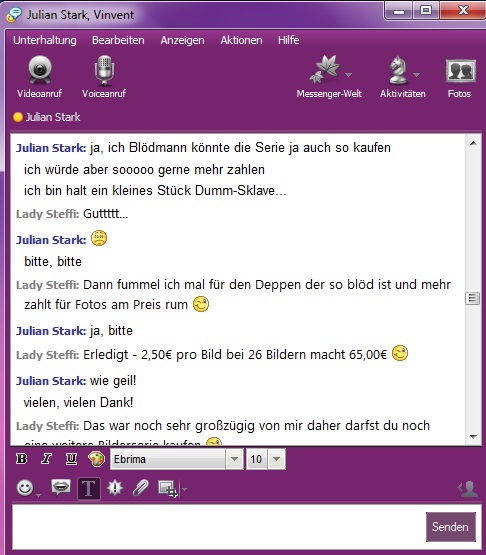Start a Videoanruf with the webcam icon

40,70
